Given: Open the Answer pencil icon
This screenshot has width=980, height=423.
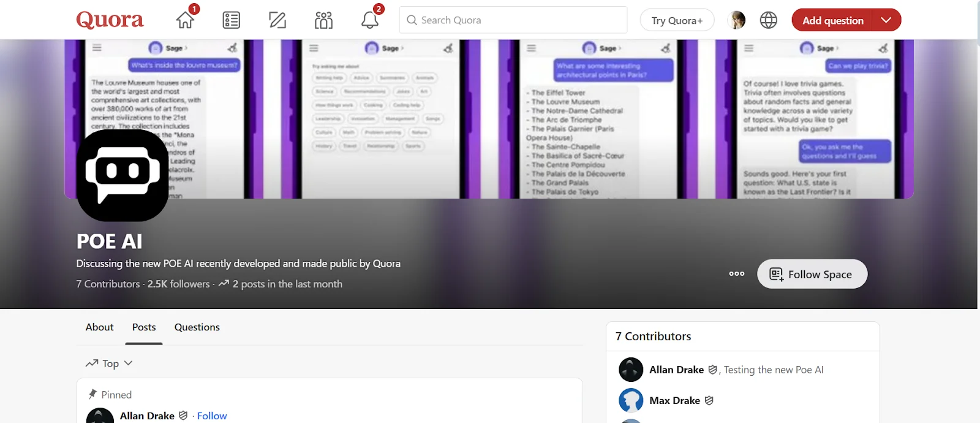Looking at the screenshot, I should pyautogui.click(x=277, y=20).
